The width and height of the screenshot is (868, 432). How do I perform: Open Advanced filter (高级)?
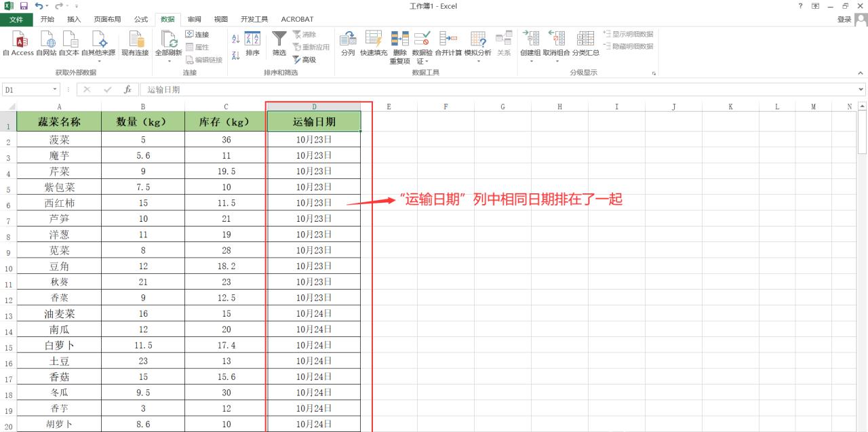click(x=304, y=60)
